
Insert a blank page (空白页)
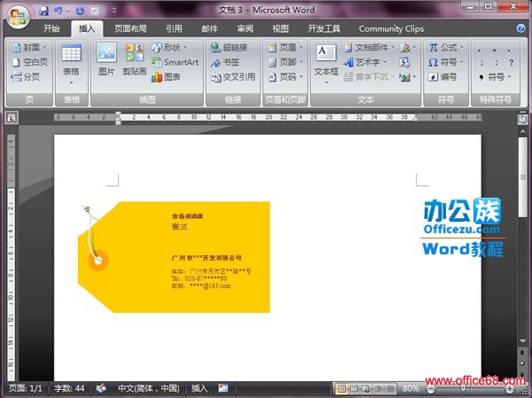pos(29,62)
